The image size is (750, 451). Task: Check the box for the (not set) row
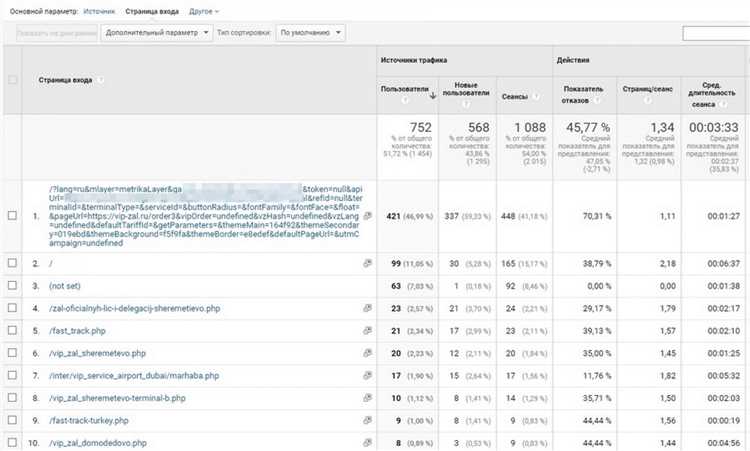coord(13,285)
